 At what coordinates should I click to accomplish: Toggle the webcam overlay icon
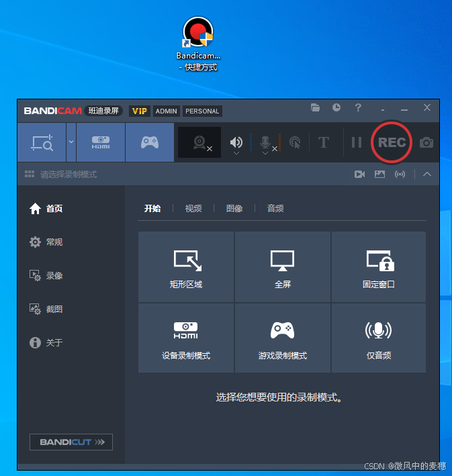[199, 142]
